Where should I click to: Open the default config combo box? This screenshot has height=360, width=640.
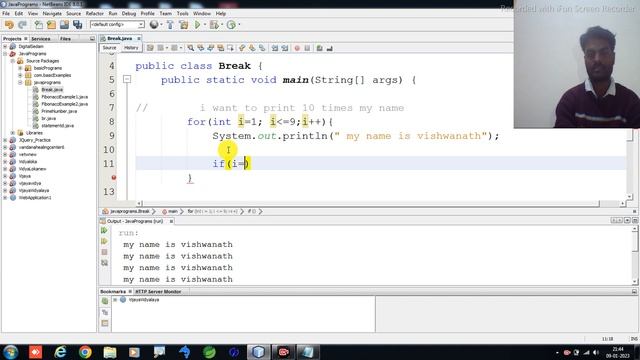coord(117,24)
